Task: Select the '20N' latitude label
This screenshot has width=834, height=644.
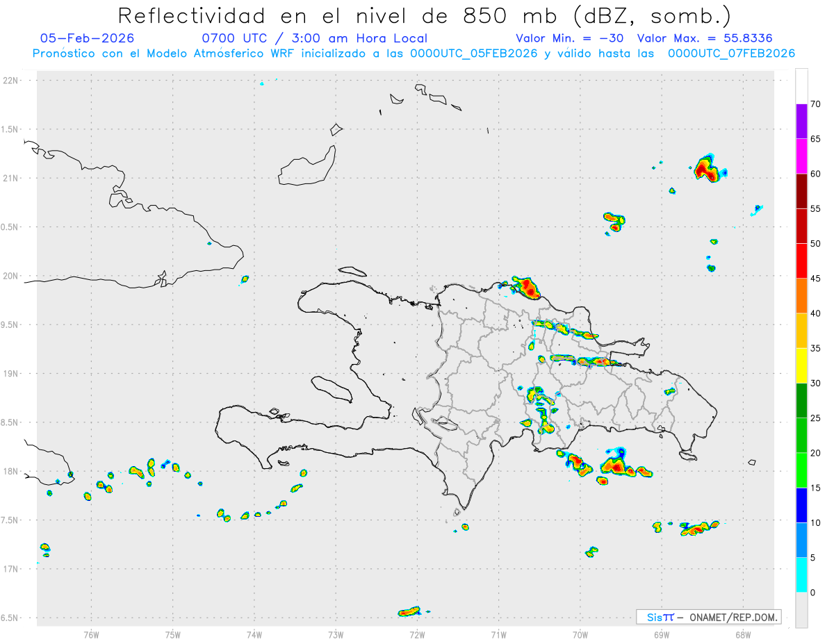Action: 11,276
